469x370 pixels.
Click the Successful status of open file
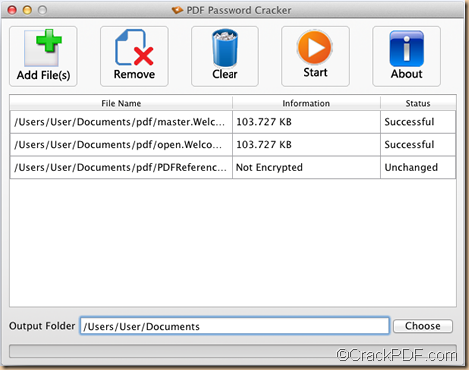[x=418, y=145]
